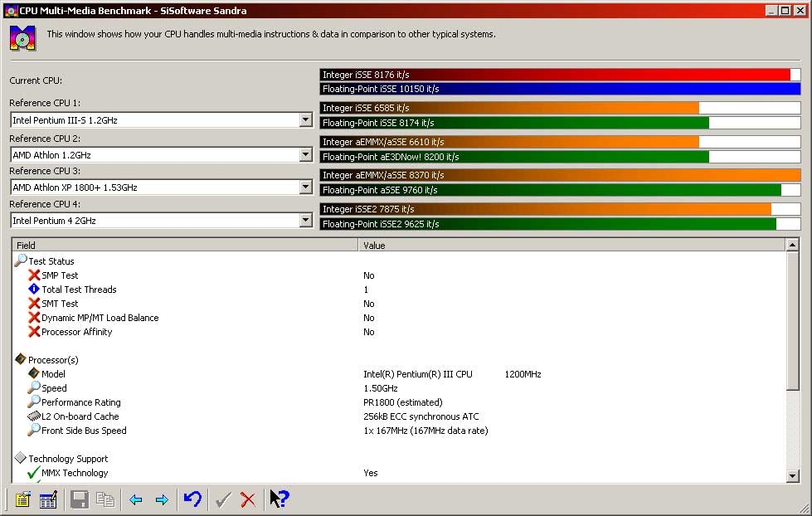Viewport: 812px width, 516px height.
Task: Click the value 1x 167MHz (167MHz data rate)
Action: [x=425, y=430]
